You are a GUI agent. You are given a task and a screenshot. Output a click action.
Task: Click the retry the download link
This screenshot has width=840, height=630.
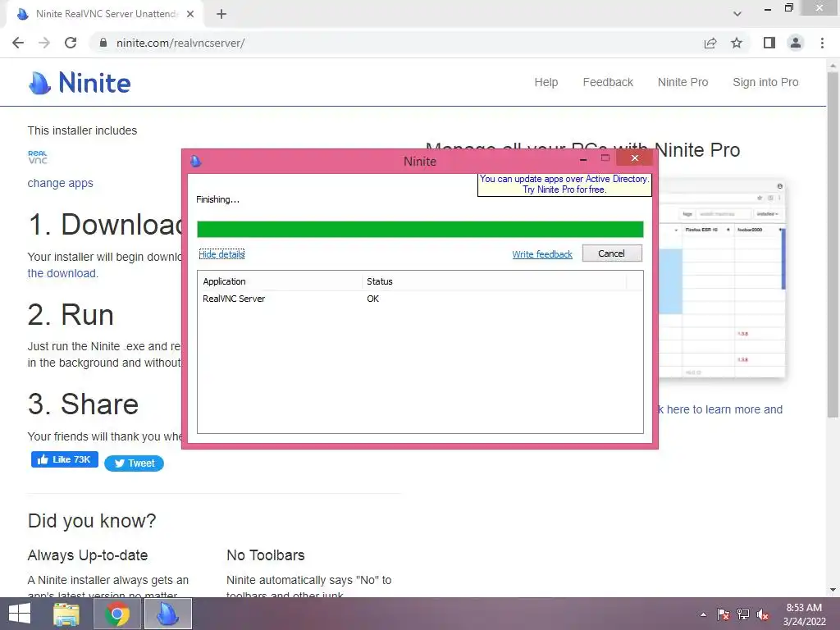[x=62, y=273]
